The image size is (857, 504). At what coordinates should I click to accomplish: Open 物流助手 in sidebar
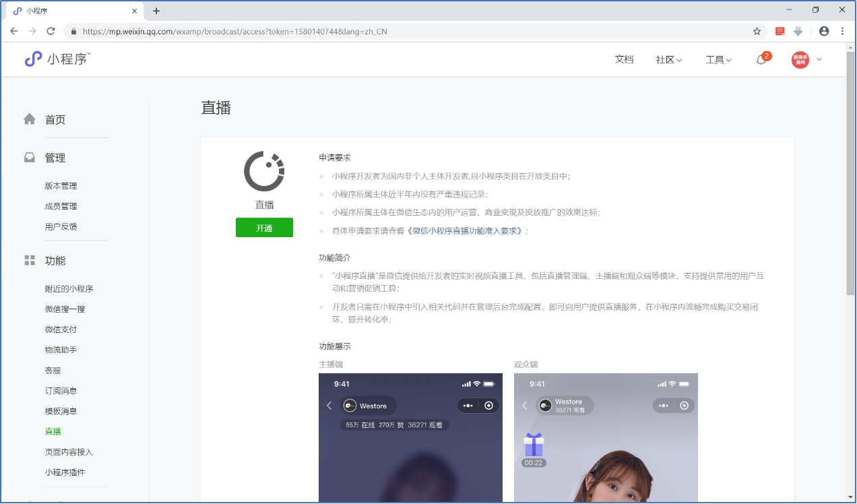61,350
